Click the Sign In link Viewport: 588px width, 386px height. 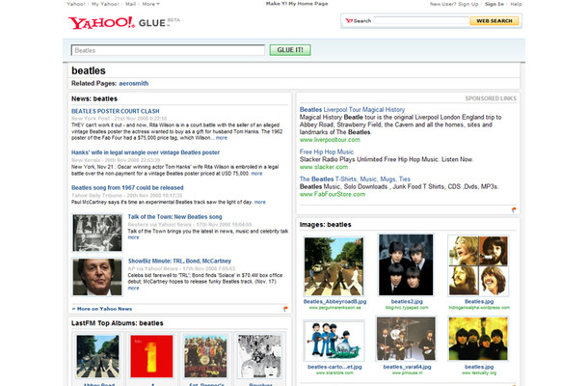[494, 4]
